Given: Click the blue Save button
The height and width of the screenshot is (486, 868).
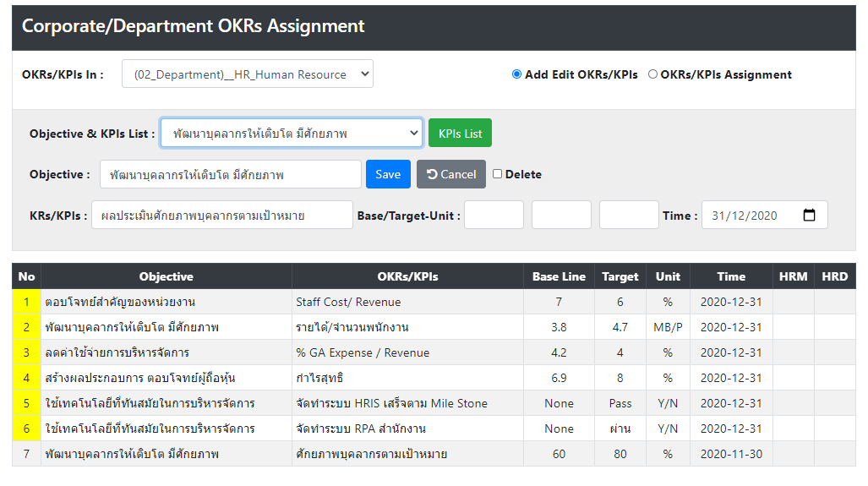Looking at the screenshot, I should (388, 174).
